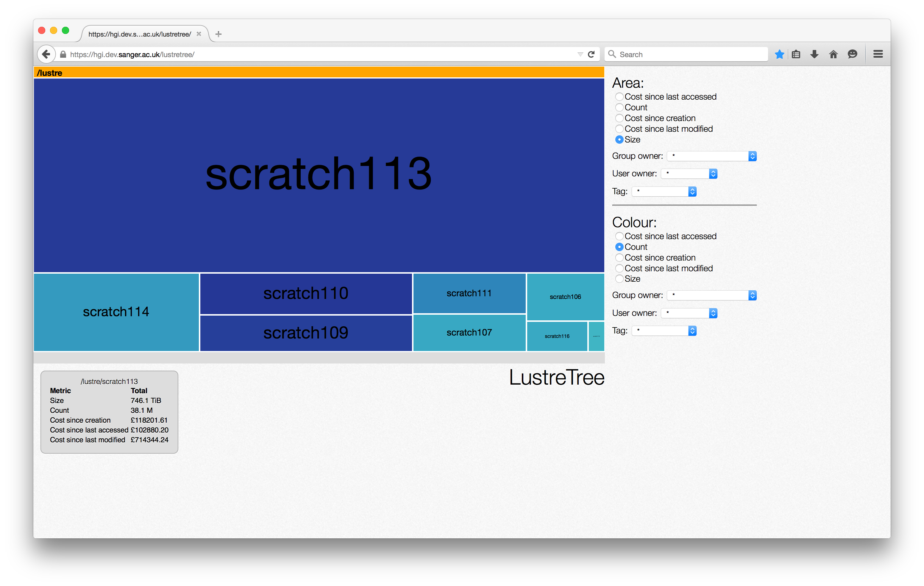
Task: Select Count radio button under Colour
Action: (x=619, y=246)
